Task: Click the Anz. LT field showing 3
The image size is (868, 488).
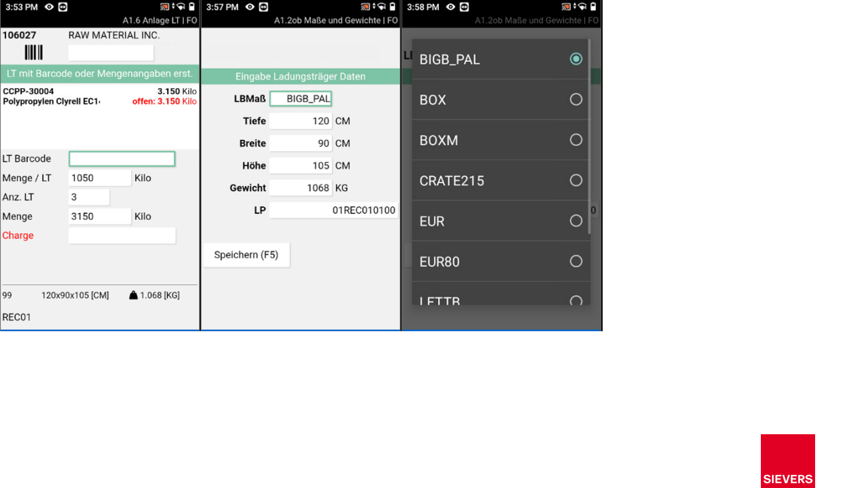Action: point(89,197)
